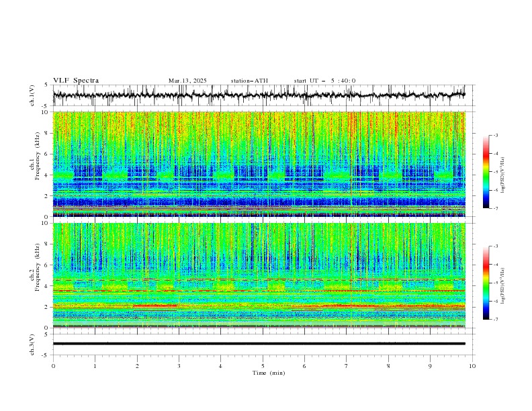Click time axis tick label '10'
Viewport: 532px width, 411px height.
[472, 366]
